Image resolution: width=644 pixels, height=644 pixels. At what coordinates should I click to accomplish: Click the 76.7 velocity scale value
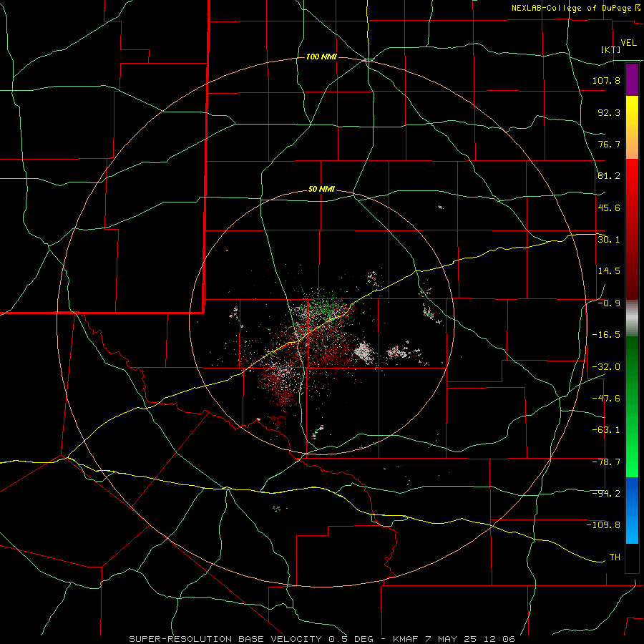pyautogui.click(x=609, y=144)
